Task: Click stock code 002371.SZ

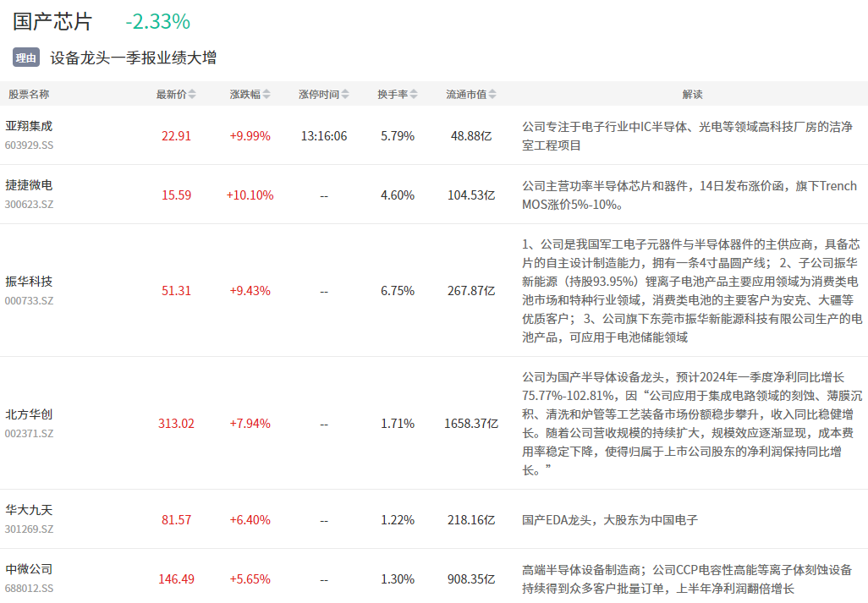Action: click(29, 433)
